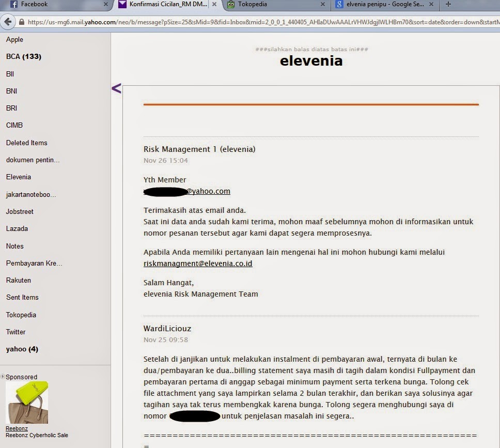
Task: Open the BRI folder
Action: click(11, 108)
